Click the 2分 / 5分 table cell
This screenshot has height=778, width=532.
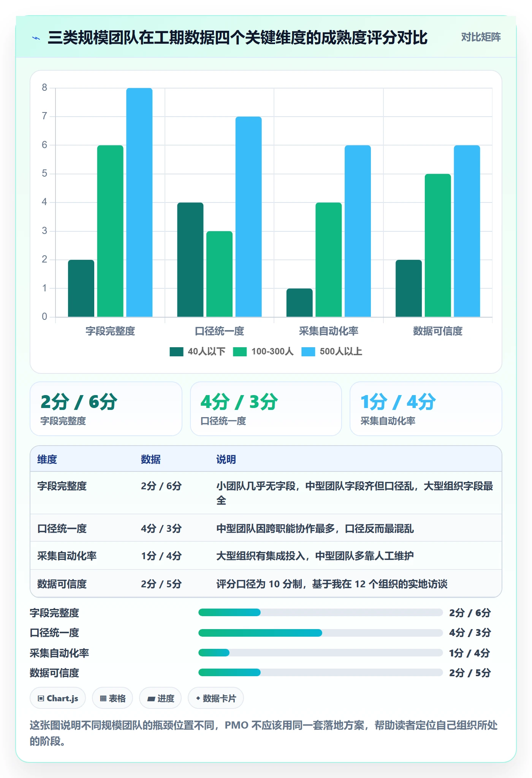[161, 584]
